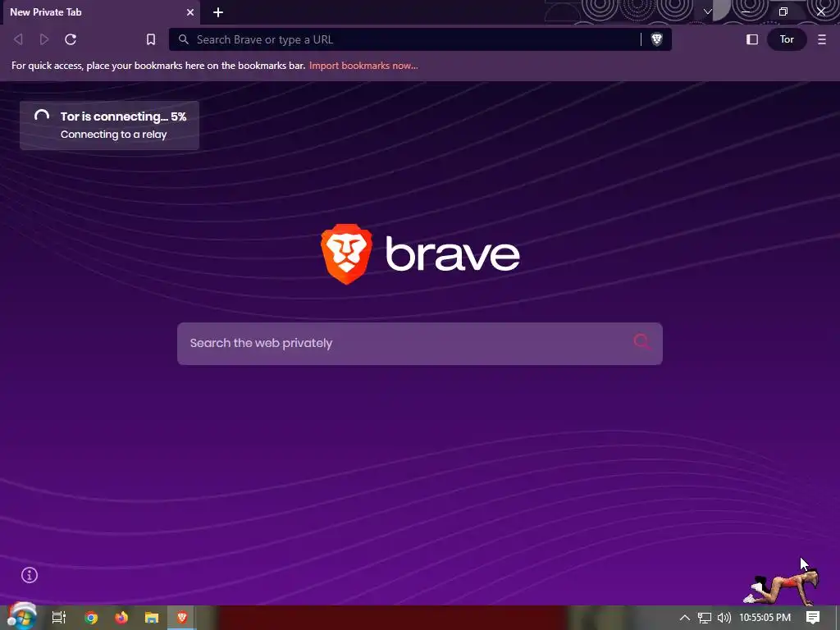Open Task View in the taskbar
840x630 pixels.
coord(59,618)
